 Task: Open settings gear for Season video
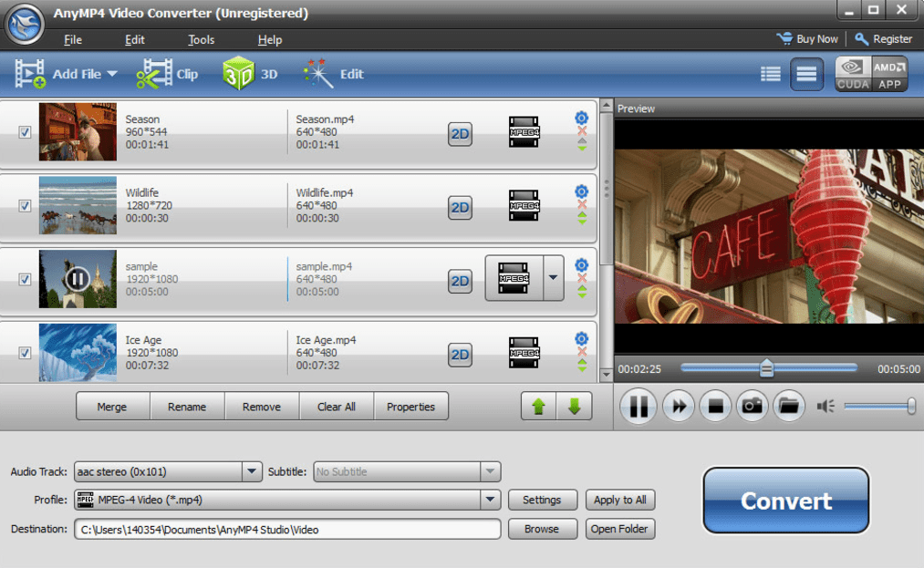tap(581, 118)
